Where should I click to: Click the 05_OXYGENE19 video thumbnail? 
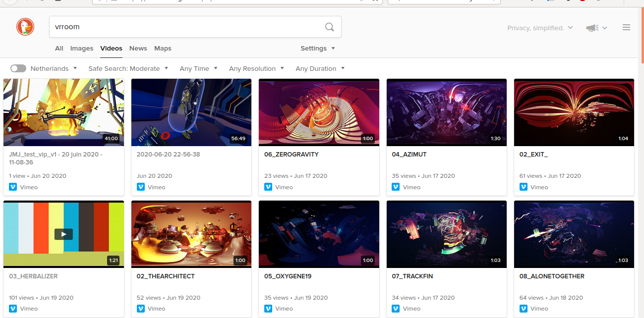[x=319, y=234]
